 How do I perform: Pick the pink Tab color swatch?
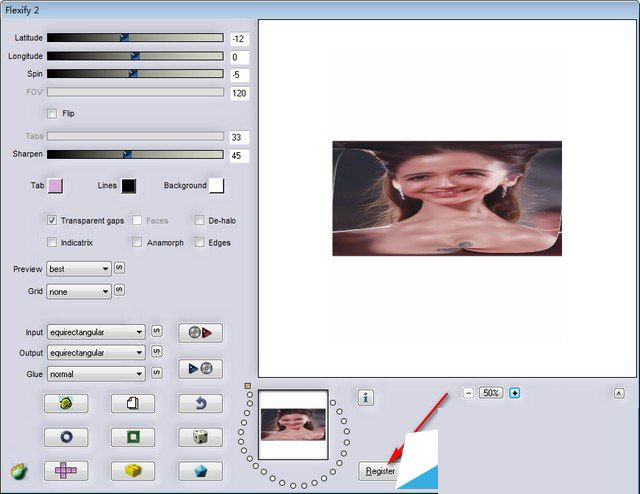55,186
